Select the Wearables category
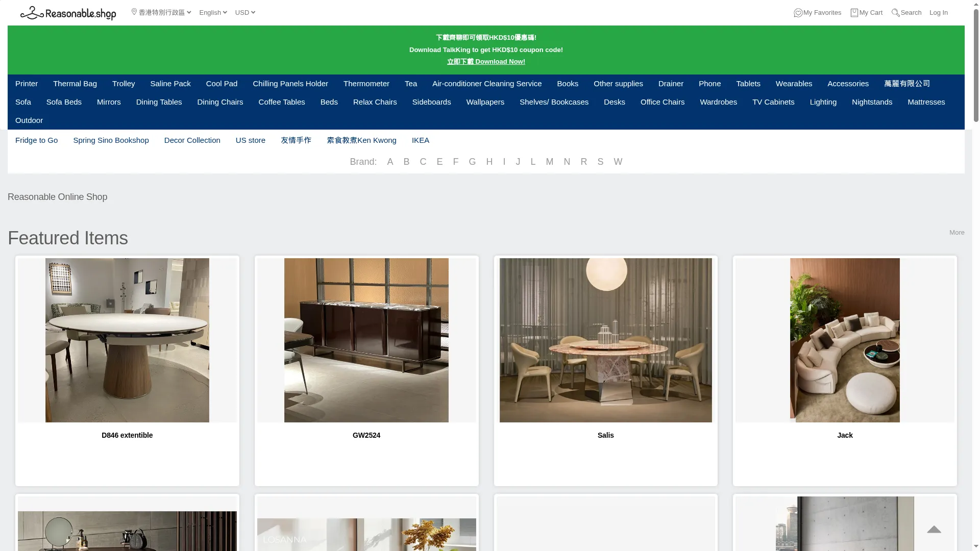The width and height of the screenshot is (980, 551). (x=794, y=84)
